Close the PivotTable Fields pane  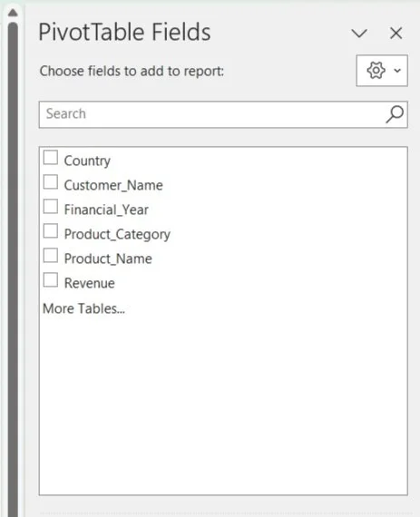(x=396, y=33)
